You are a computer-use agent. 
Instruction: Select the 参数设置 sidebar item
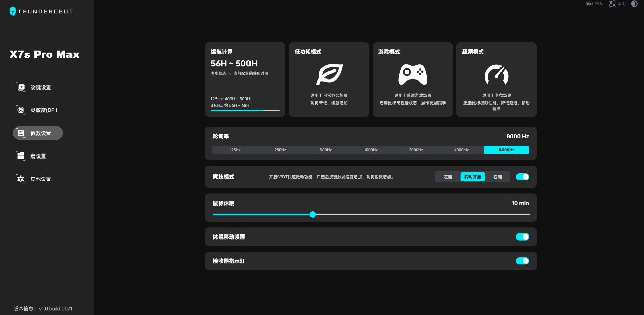(38, 133)
